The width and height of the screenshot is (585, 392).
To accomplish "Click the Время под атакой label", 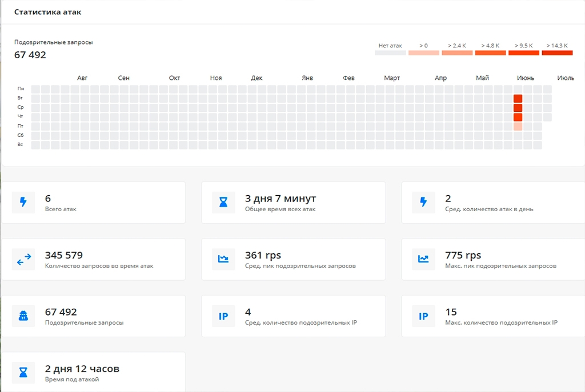I will click(x=72, y=379).
